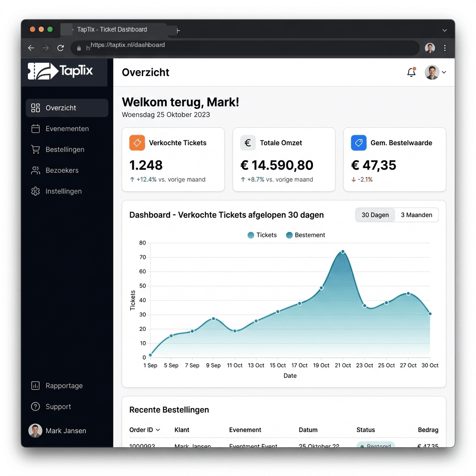Click the orange Verkochte Tickets icon
The image size is (476, 476).
[137, 143]
